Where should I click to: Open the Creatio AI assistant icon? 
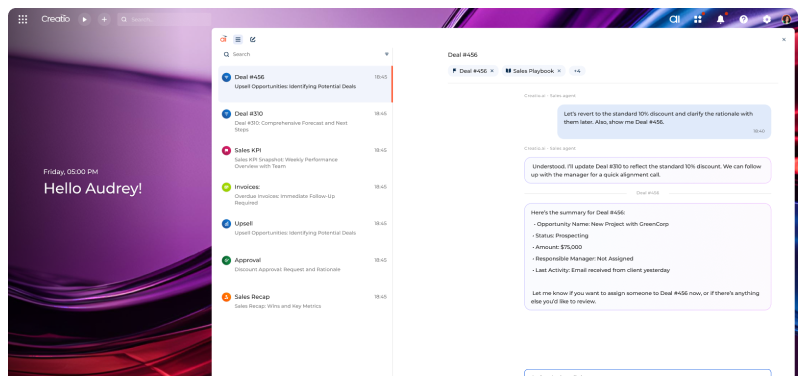674,20
